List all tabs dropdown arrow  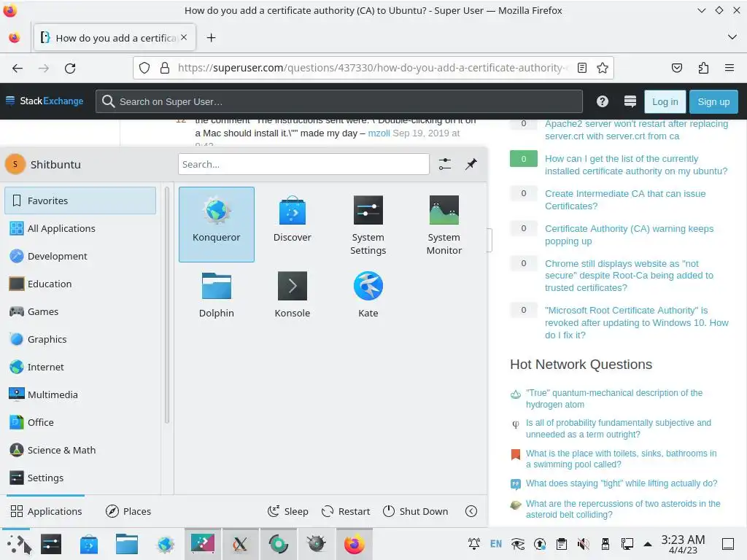[732, 37]
